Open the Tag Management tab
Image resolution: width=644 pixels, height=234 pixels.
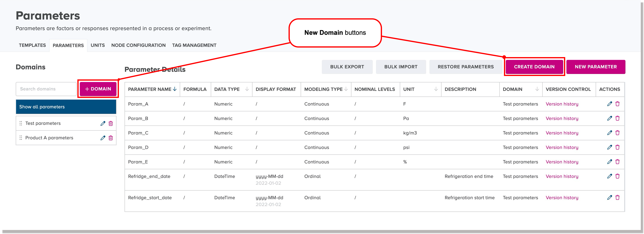(194, 45)
